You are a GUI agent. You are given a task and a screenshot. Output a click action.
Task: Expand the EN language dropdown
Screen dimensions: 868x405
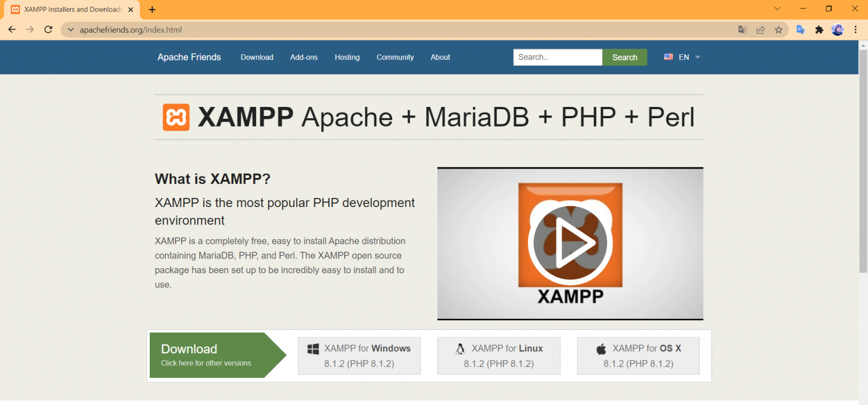click(x=683, y=57)
